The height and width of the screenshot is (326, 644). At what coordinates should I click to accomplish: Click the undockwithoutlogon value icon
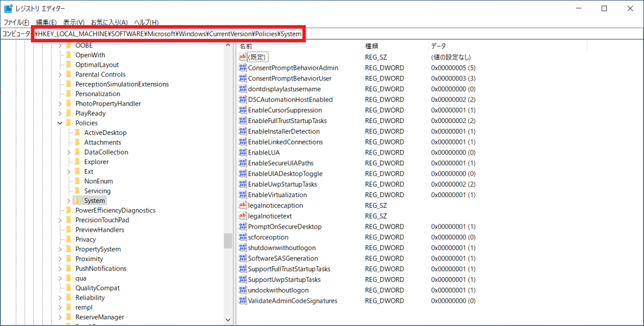tap(242, 290)
